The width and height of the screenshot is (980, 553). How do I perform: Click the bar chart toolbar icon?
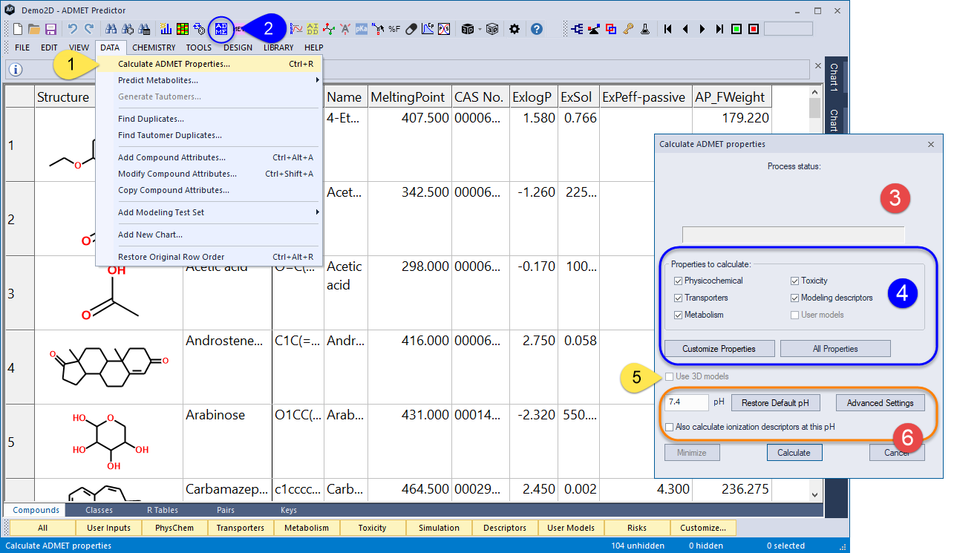(166, 29)
